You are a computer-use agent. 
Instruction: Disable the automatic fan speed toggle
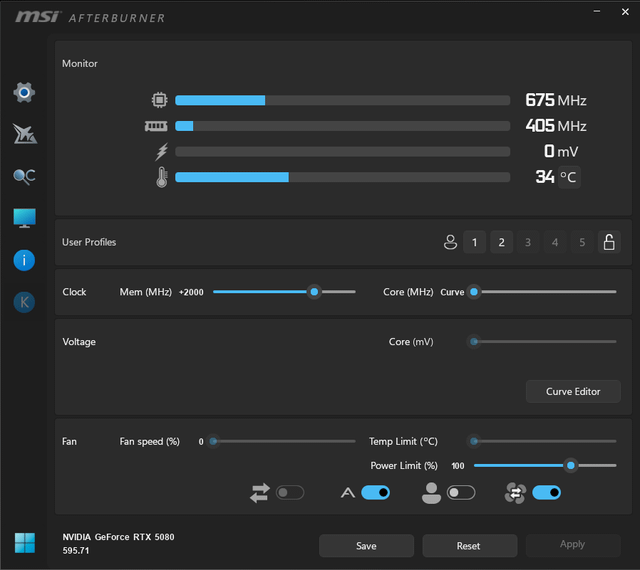375,493
